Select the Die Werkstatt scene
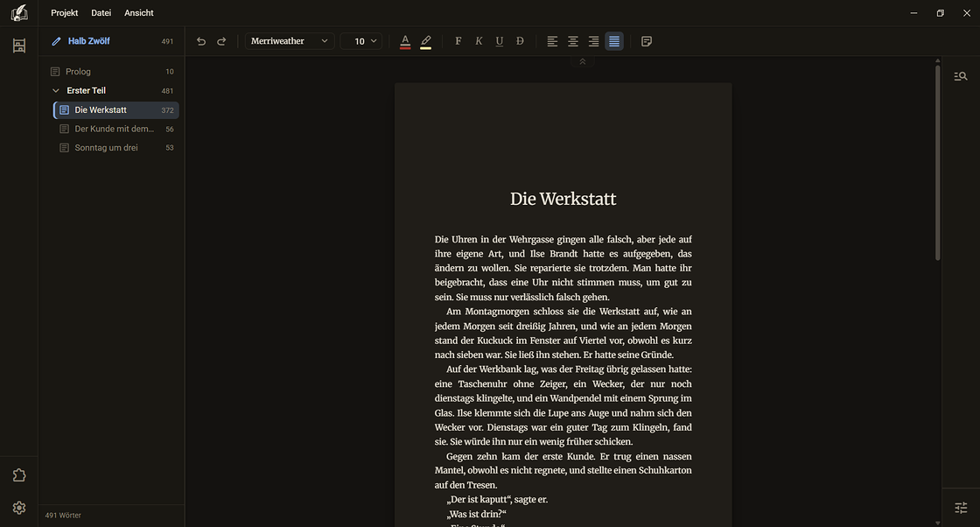This screenshot has width=980, height=527. coord(116,110)
